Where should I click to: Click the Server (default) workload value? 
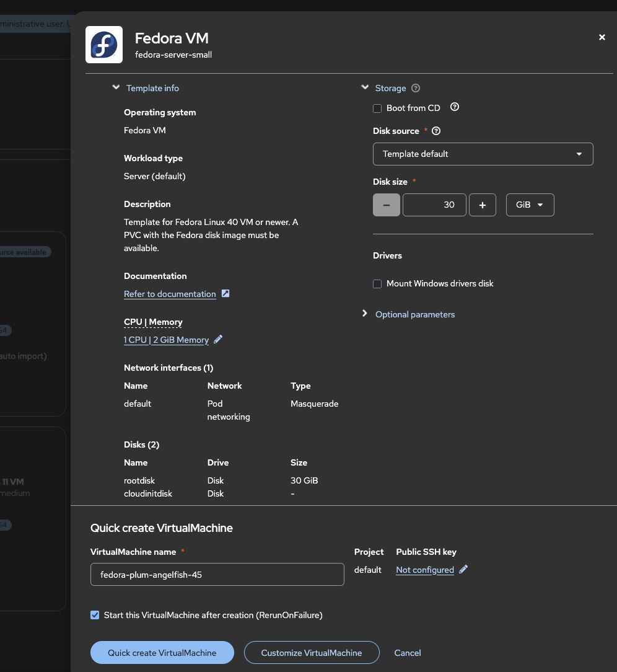tap(155, 176)
